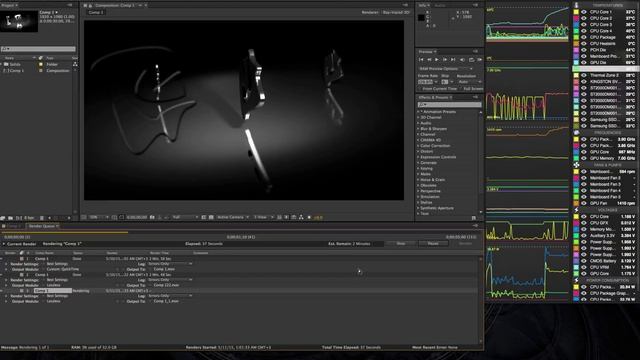The image size is (640, 360).
Task: Toggle CMOS Battery voltage visibility
Action: point(584,261)
